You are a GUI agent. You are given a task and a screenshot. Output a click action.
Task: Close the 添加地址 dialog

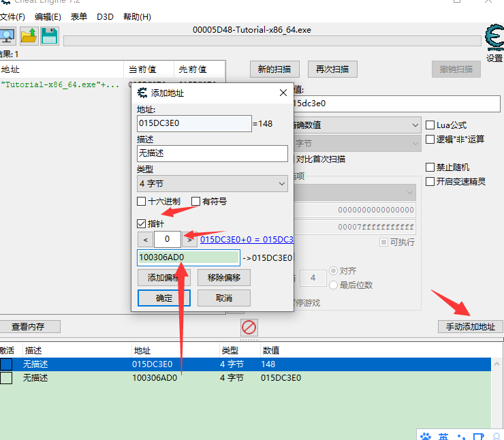pos(283,93)
